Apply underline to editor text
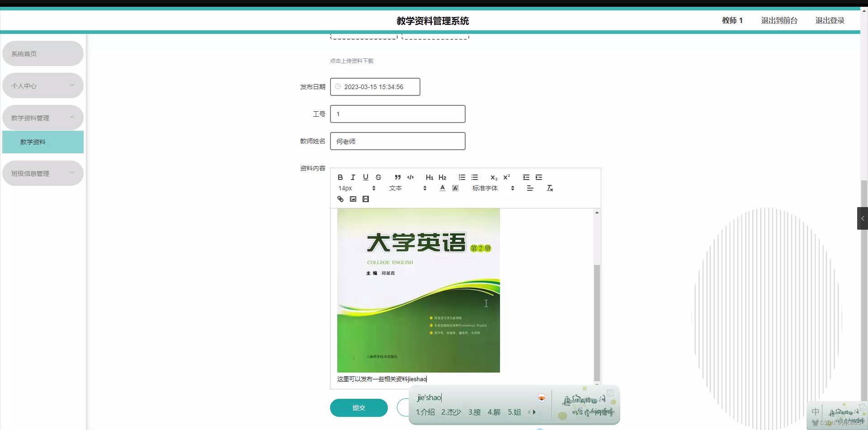The height and width of the screenshot is (430, 868). tap(366, 177)
